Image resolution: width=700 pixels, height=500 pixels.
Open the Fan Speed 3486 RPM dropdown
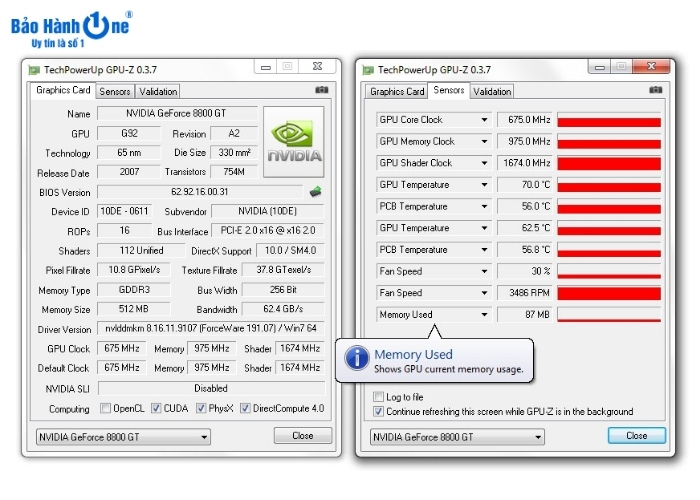[484, 293]
